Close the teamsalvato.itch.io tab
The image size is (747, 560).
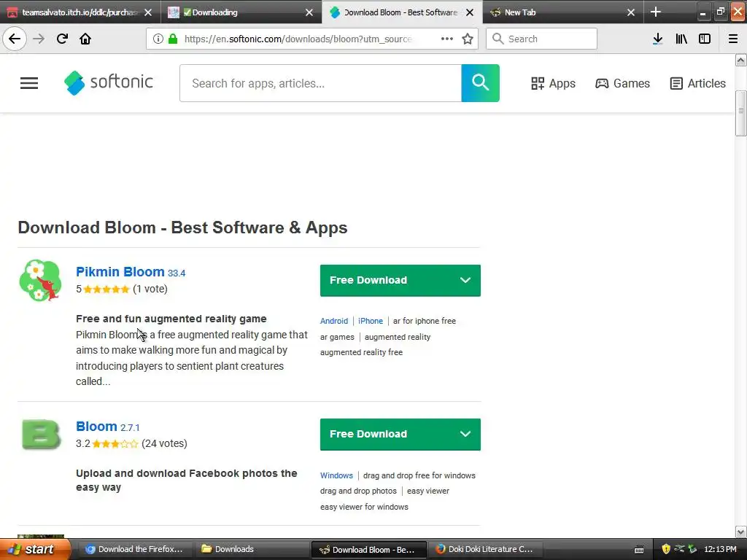click(148, 12)
